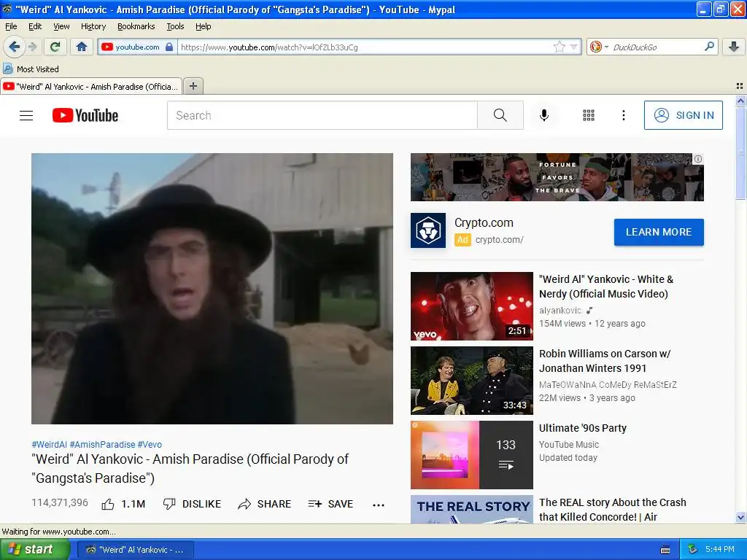Bookmark page with the star icon
The image size is (747, 560).
tap(560, 47)
